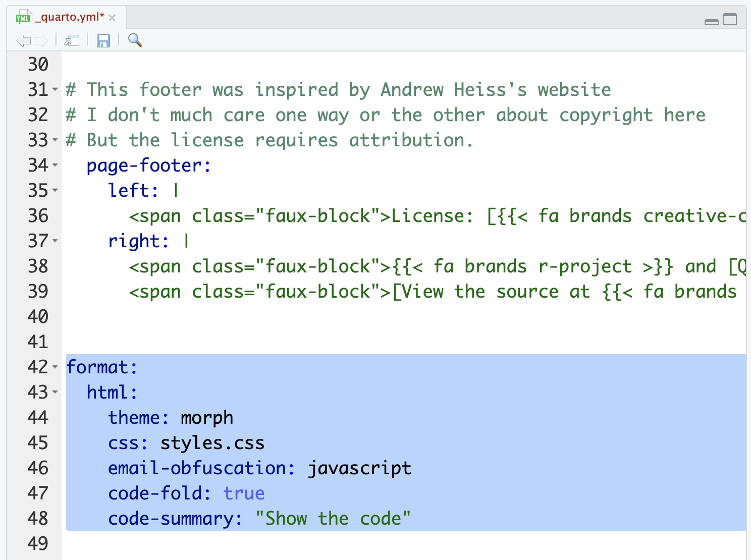Collapse the fold arrow on line 31
Image resolution: width=751 pixels, height=560 pixels.
click(55, 90)
